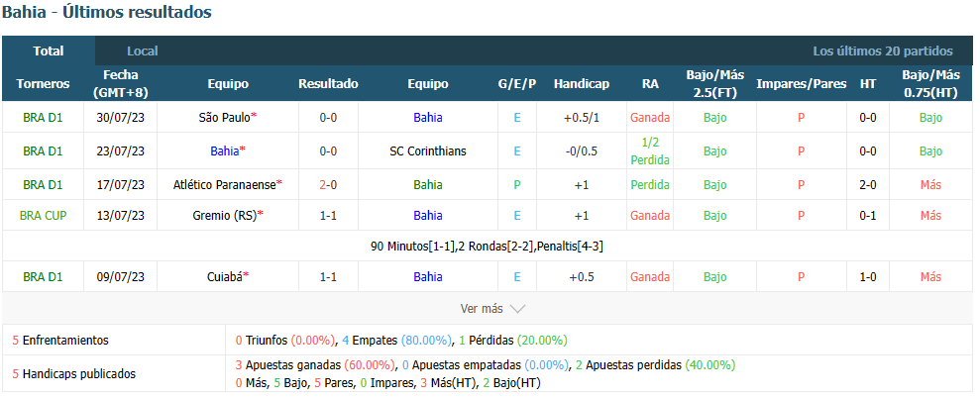Click the Handicap column header

(x=582, y=84)
